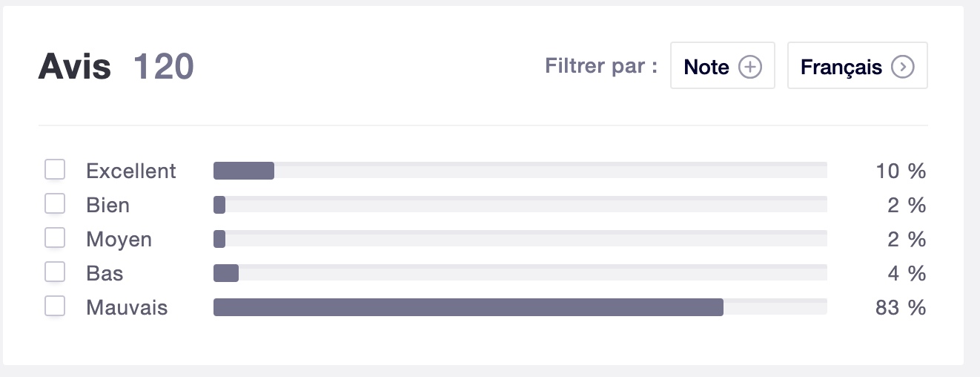
Task: Click the plus icon in Note filter
Action: pyautogui.click(x=750, y=68)
